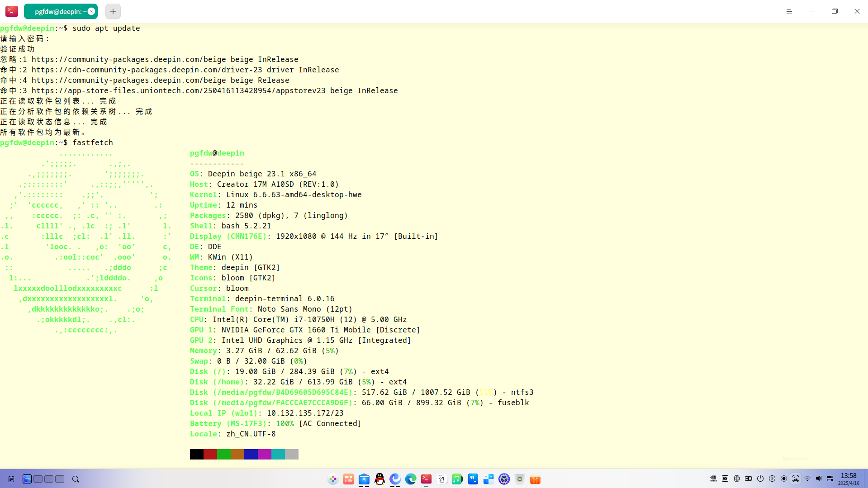
Task: Click the 'Noto Sans Mono (12pt)' terminal font text
Action: click(305, 309)
